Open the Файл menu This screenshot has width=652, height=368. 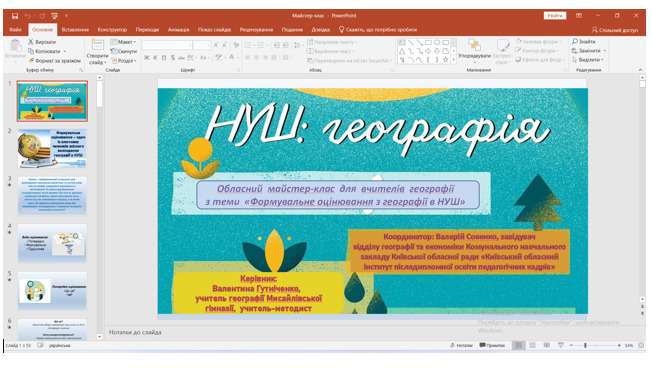click(x=15, y=30)
